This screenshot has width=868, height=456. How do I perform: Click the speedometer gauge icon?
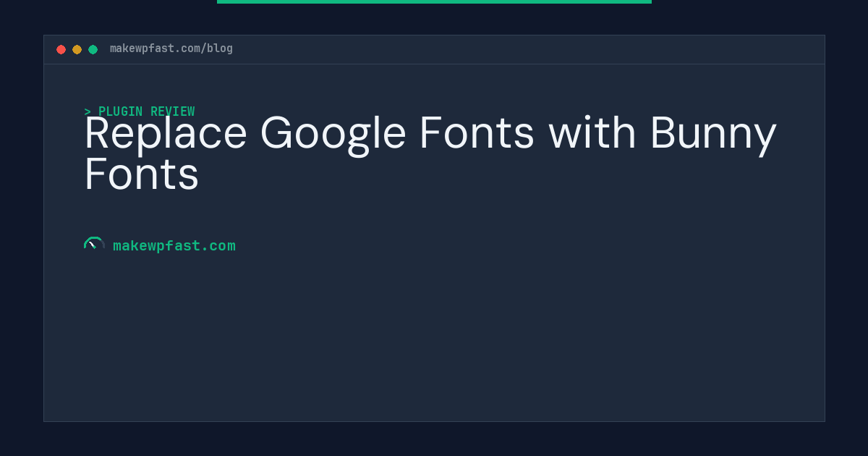(94, 244)
